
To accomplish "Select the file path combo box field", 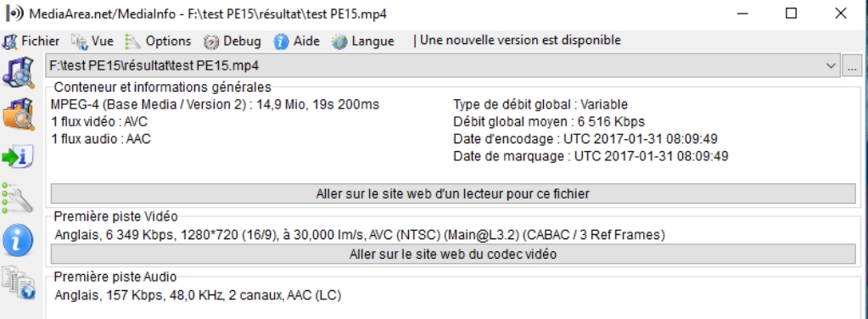I will 442,66.
